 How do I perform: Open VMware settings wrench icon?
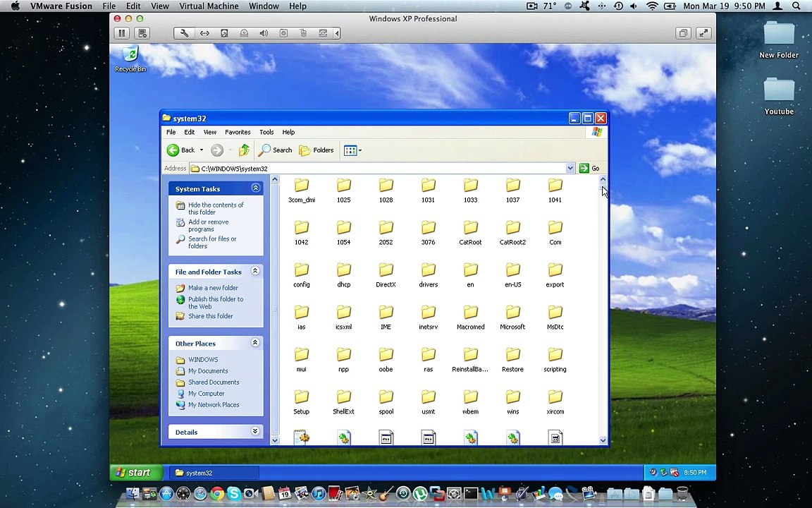coord(184,33)
